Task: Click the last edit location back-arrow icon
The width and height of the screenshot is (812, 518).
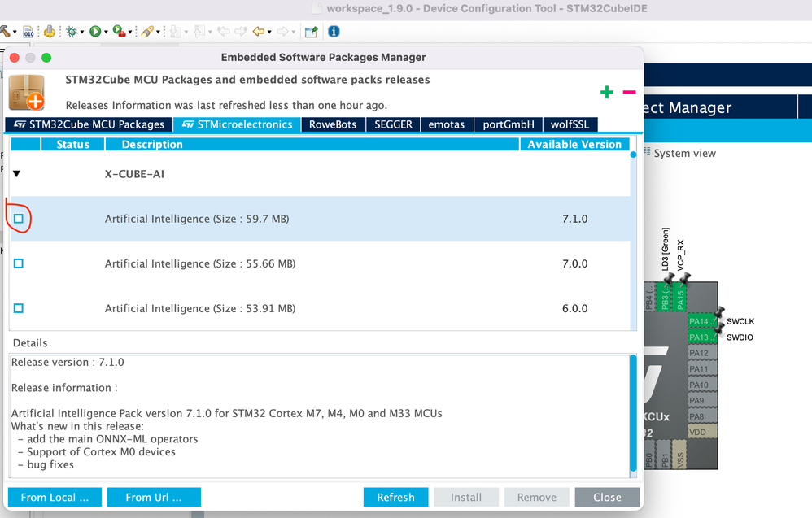Action: (224, 32)
